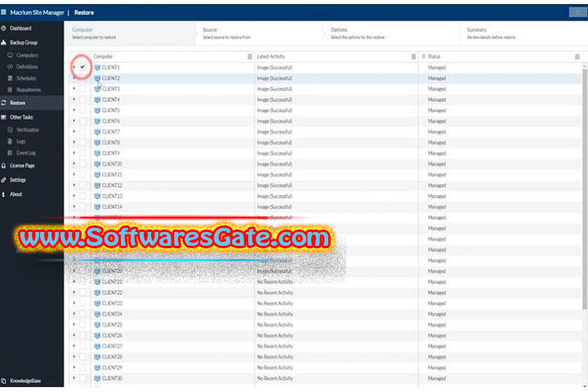Expand the CLIENT29 row arrow
Viewport: 588px width, 392px height.
73,367
